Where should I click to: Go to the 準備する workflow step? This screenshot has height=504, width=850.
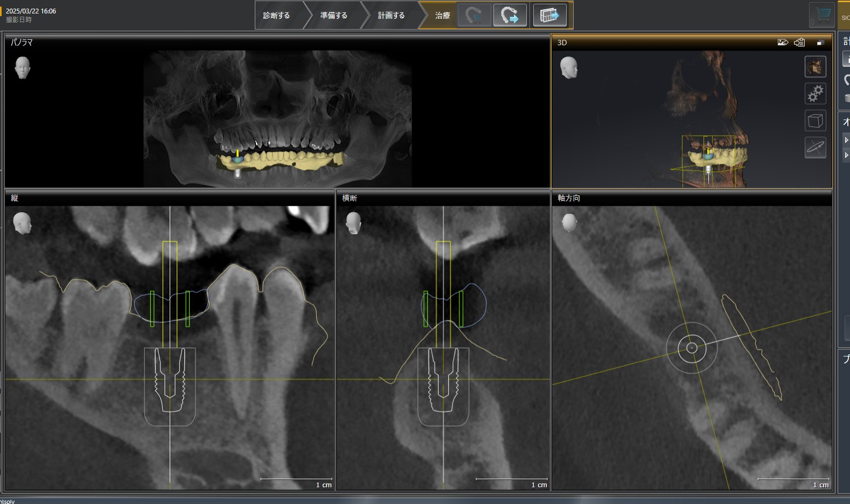(x=333, y=16)
